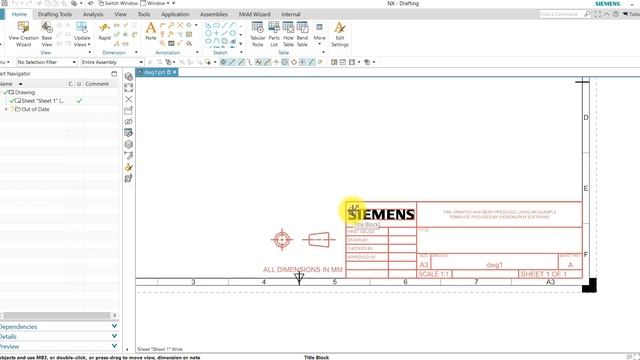The height and width of the screenshot is (360, 640).
Task: Open the Window dropdown menu
Action: tap(155, 3)
